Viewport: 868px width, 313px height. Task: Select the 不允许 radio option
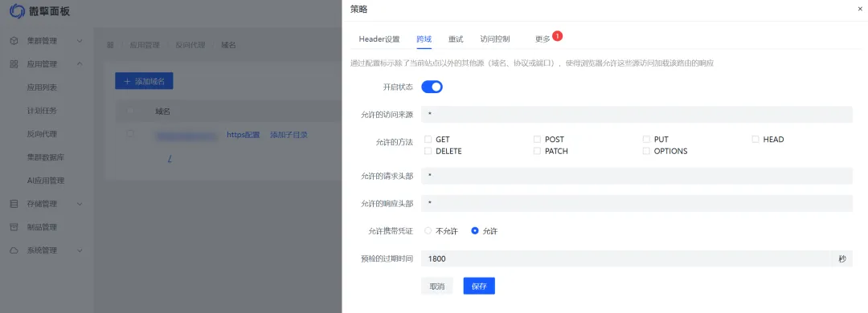click(428, 231)
